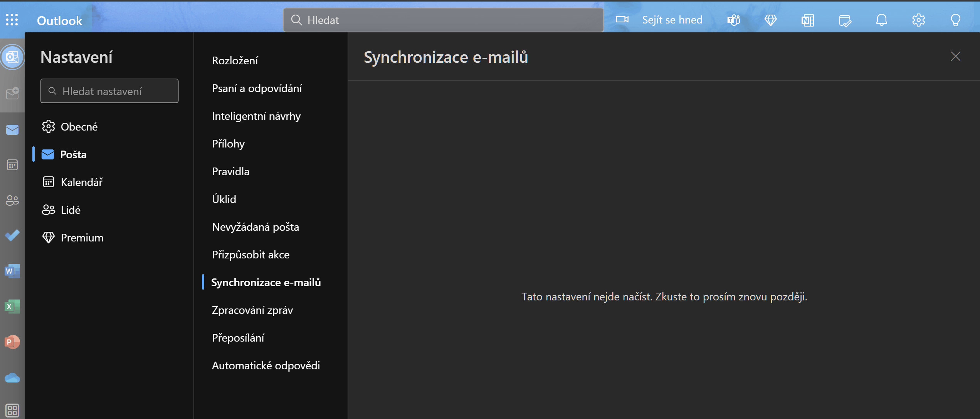
Task: Open the My Day calendar-check icon
Action: pyautogui.click(x=844, y=20)
